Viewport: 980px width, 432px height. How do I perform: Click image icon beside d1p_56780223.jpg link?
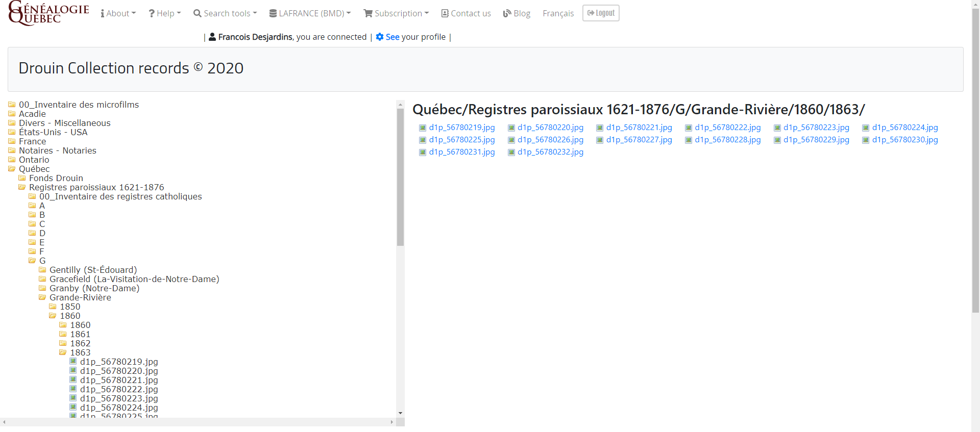(777, 128)
